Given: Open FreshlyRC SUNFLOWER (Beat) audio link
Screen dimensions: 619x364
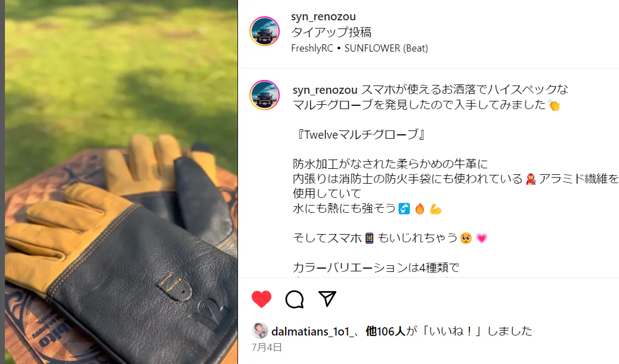Looking at the screenshot, I should pyautogui.click(x=359, y=48).
